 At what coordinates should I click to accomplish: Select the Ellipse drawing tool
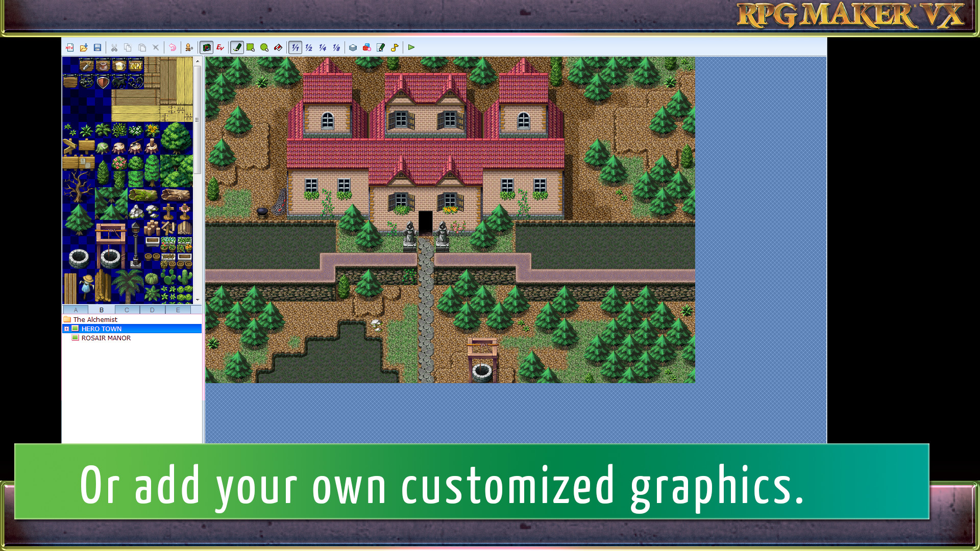tap(264, 47)
